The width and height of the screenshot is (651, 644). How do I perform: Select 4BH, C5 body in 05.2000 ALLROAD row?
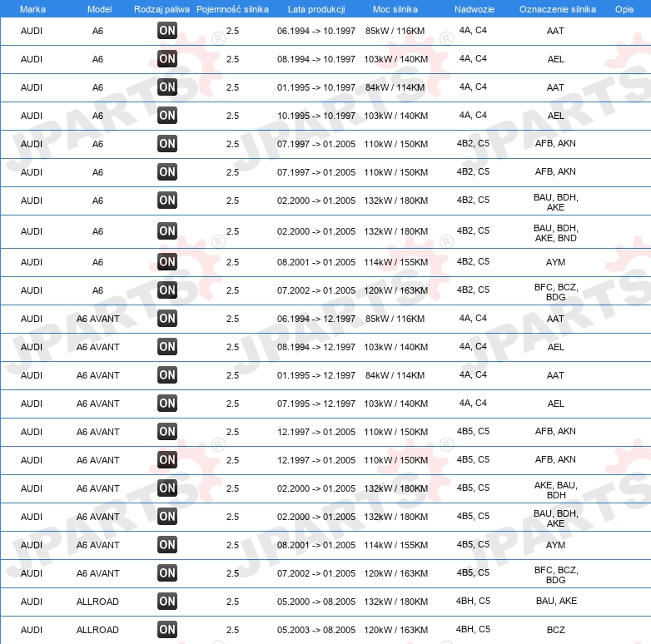(473, 601)
